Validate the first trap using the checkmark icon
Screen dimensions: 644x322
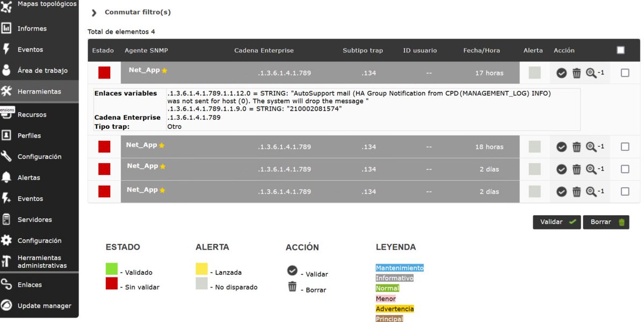pyautogui.click(x=562, y=72)
